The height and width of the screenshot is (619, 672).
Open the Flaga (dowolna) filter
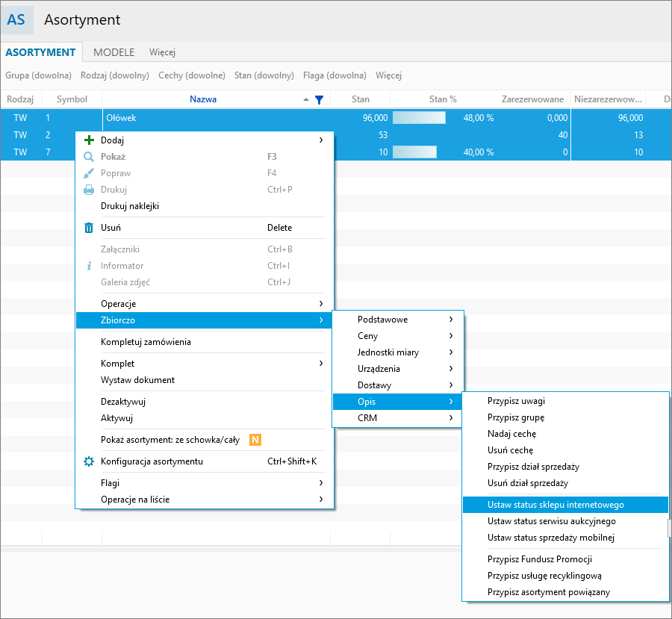pyautogui.click(x=335, y=75)
